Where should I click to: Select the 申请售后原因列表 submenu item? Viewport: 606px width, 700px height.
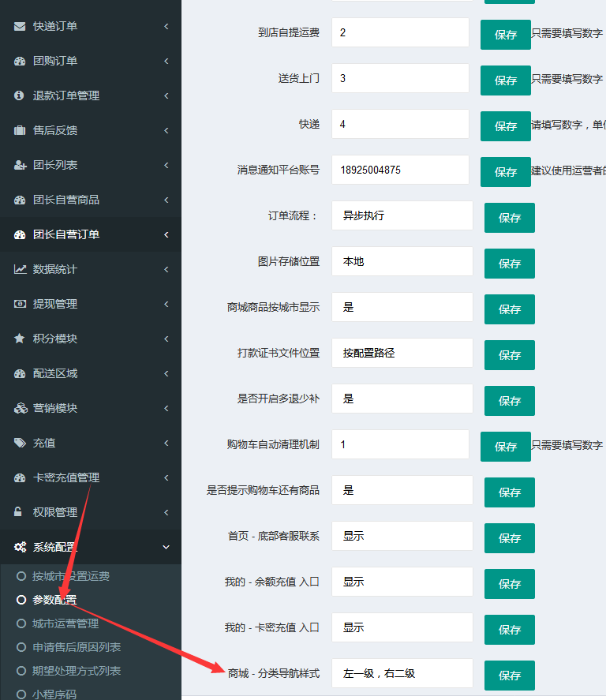[76, 647]
